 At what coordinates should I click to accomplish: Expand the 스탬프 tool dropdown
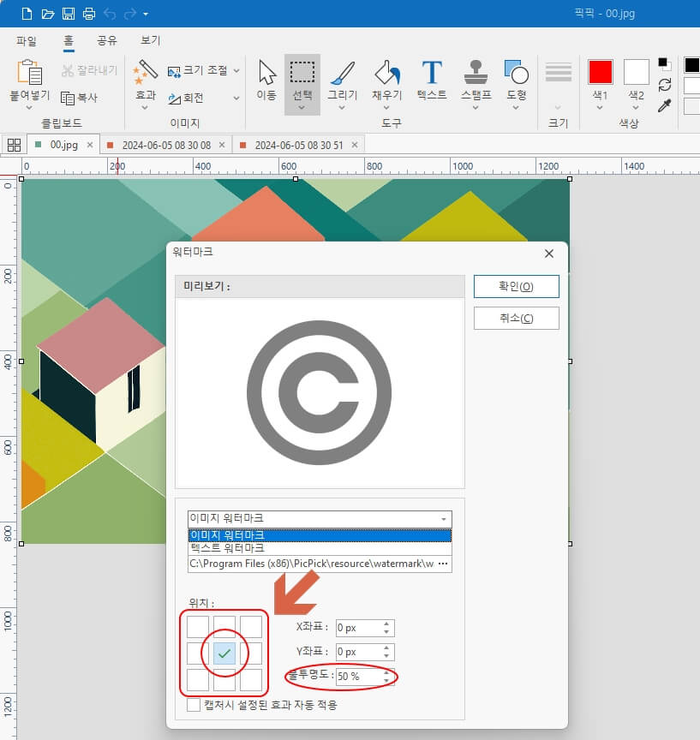click(x=476, y=108)
